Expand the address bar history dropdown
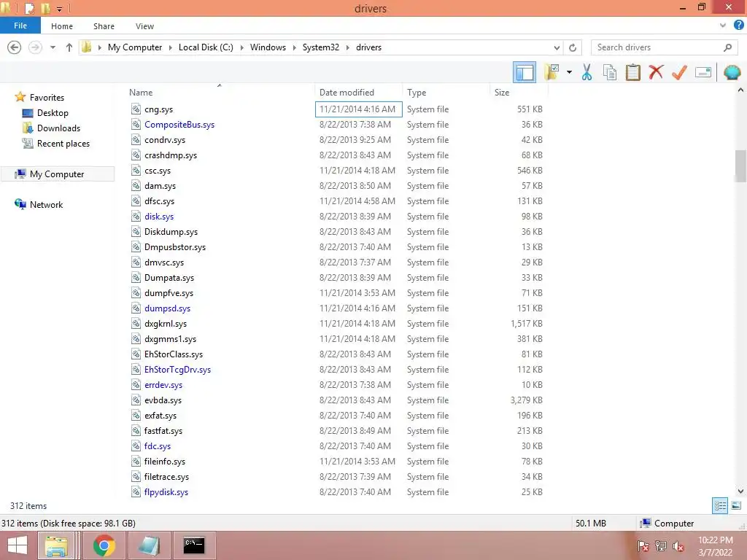Screen dimensions: 747x560 point(557,47)
